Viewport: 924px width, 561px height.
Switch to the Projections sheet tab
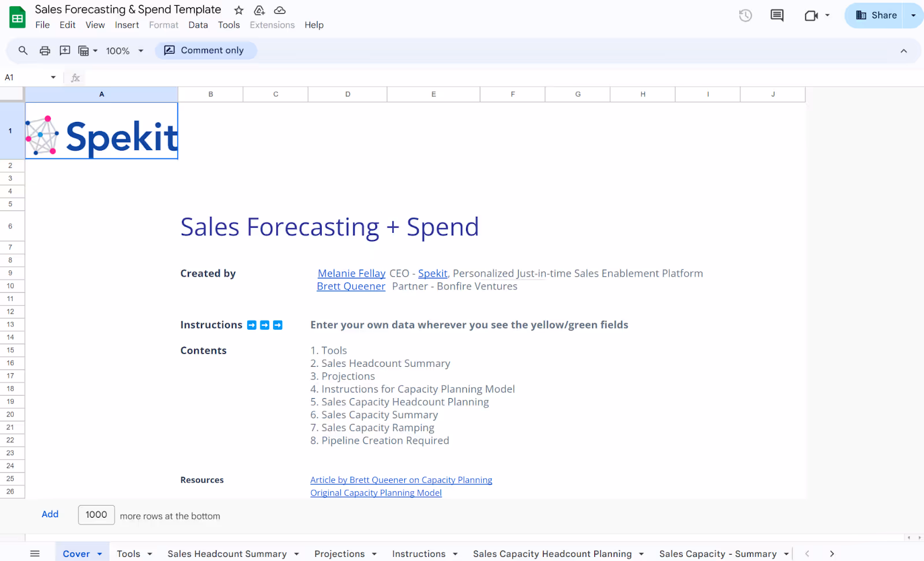point(340,553)
